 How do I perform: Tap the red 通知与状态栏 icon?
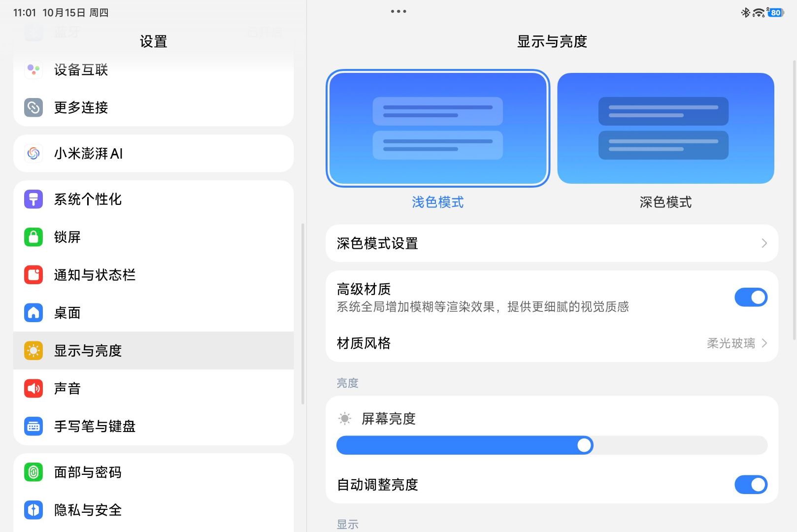coord(33,275)
